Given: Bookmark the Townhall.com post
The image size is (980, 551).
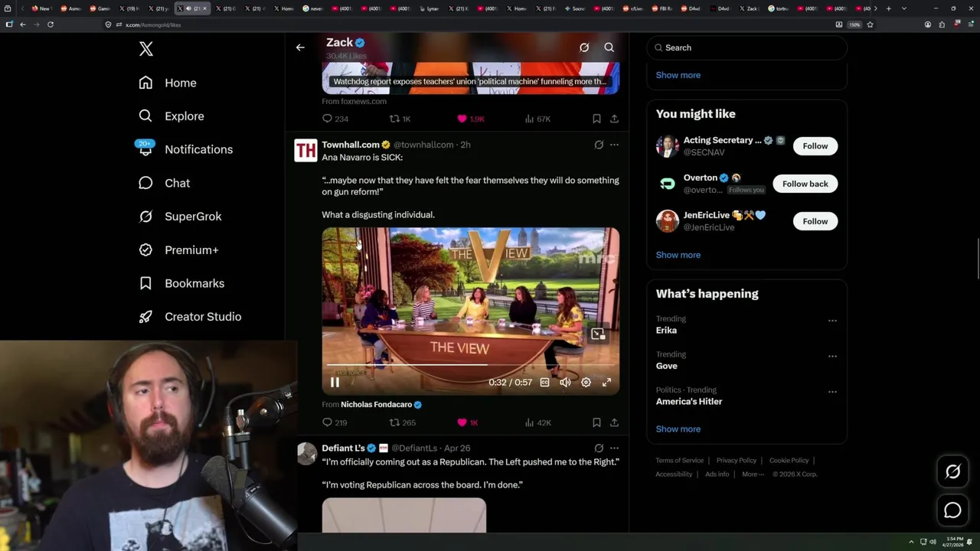Looking at the screenshot, I should 596,422.
